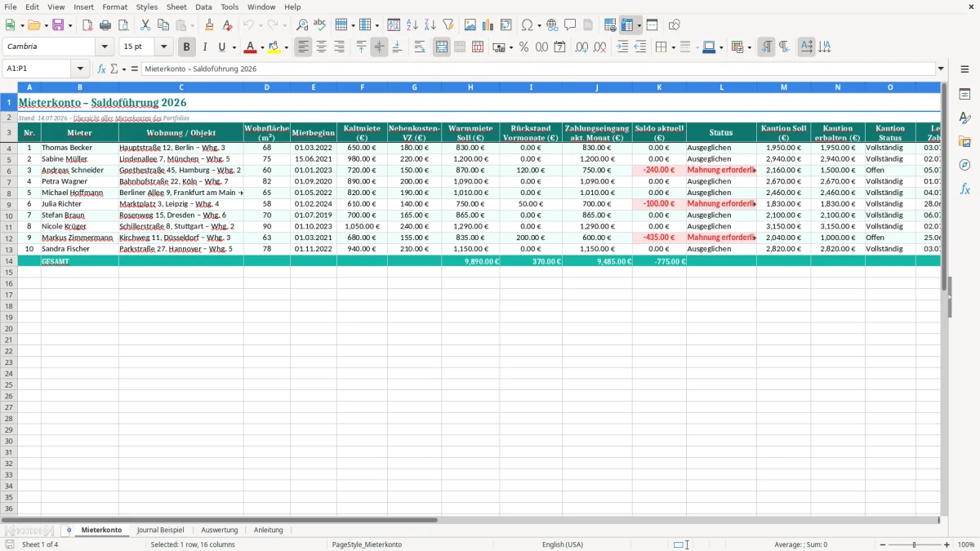
Task: Open the Anleitung sheet tab
Action: [269, 531]
